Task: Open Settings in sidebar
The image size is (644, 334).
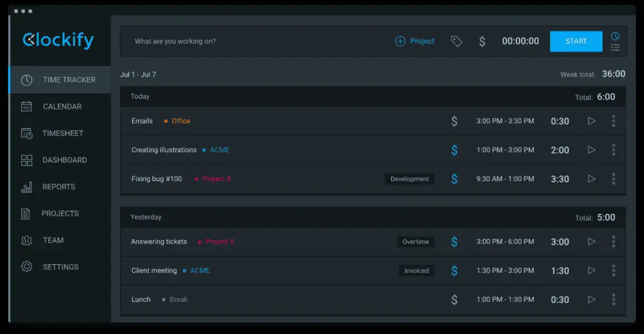Action: (60, 267)
